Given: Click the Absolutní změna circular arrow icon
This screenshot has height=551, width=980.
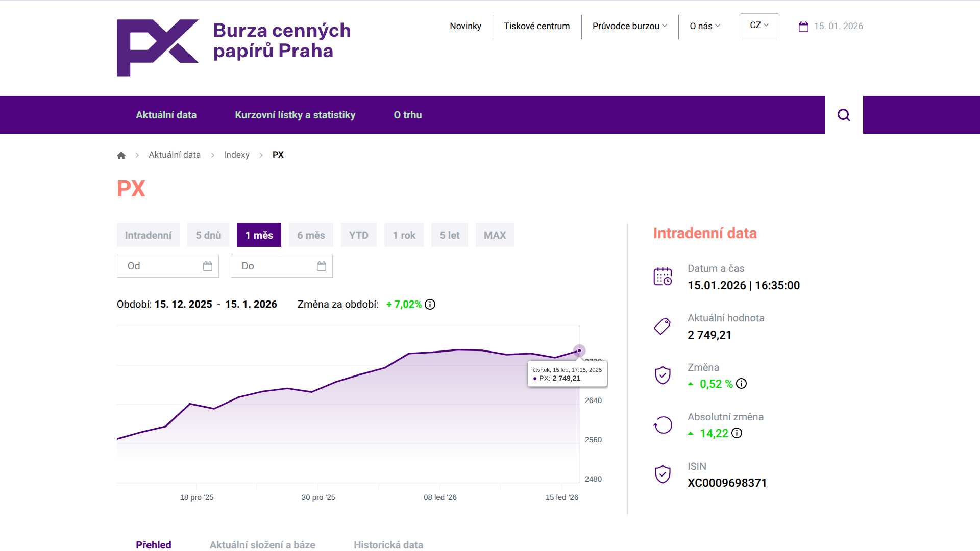Looking at the screenshot, I should (x=663, y=425).
